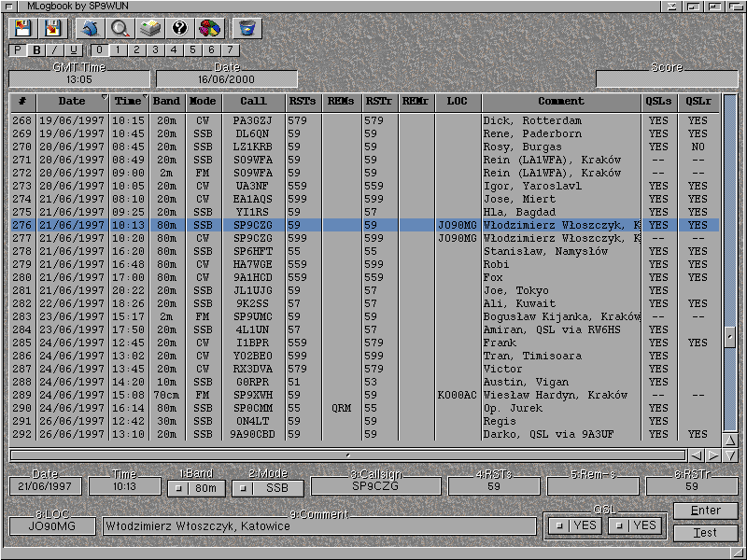This screenshot has height=560, width=747.
Task: Open help via the question mark icon
Action: point(180,29)
